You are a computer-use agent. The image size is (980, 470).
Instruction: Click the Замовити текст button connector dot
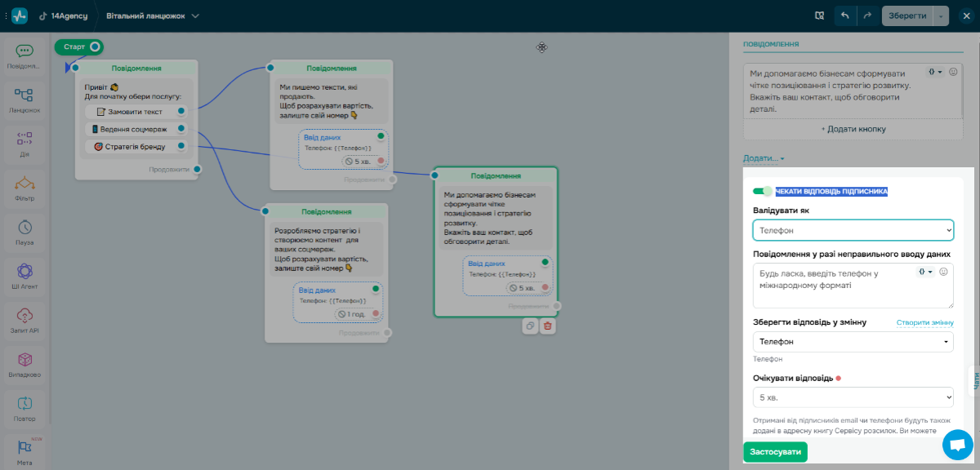tap(180, 111)
